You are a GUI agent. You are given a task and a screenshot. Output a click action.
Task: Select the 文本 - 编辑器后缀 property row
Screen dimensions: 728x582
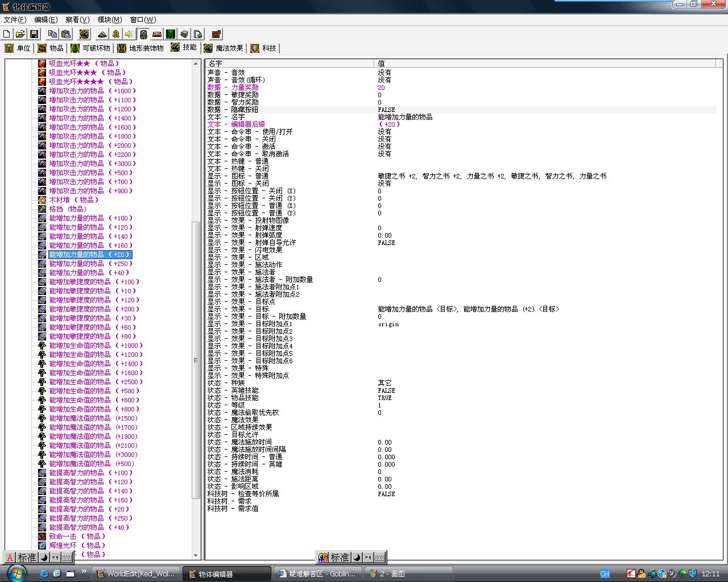(461, 124)
